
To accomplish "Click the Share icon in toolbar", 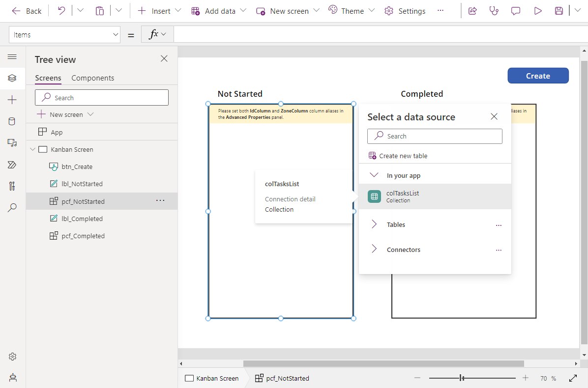I will tap(472, 11).
